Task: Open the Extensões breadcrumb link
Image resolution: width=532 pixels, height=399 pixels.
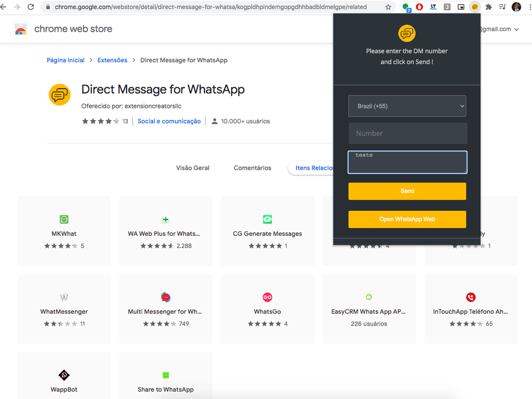Action: click(112, 60)
